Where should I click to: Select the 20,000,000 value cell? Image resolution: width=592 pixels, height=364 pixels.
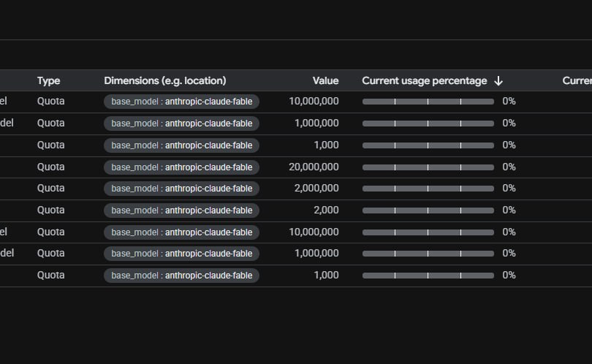[x=314, y=167]
